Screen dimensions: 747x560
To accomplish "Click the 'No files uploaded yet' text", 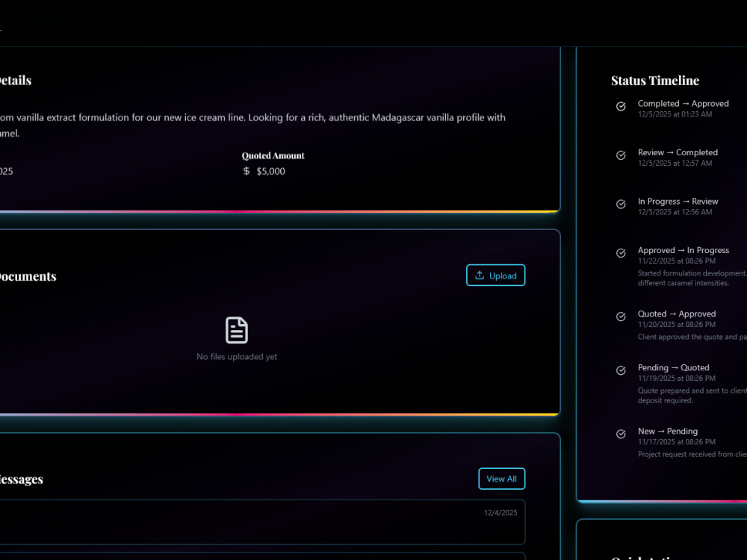I will click(237, 357).
